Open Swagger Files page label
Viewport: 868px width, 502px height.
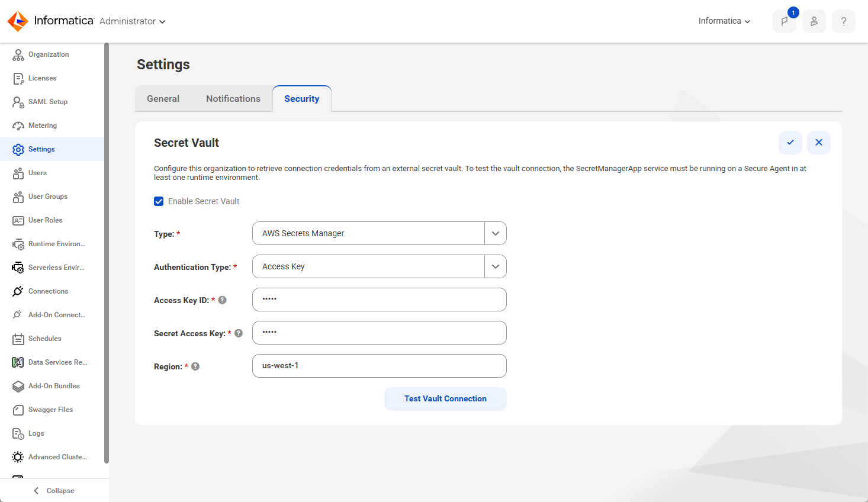click(x=50, y=410)
